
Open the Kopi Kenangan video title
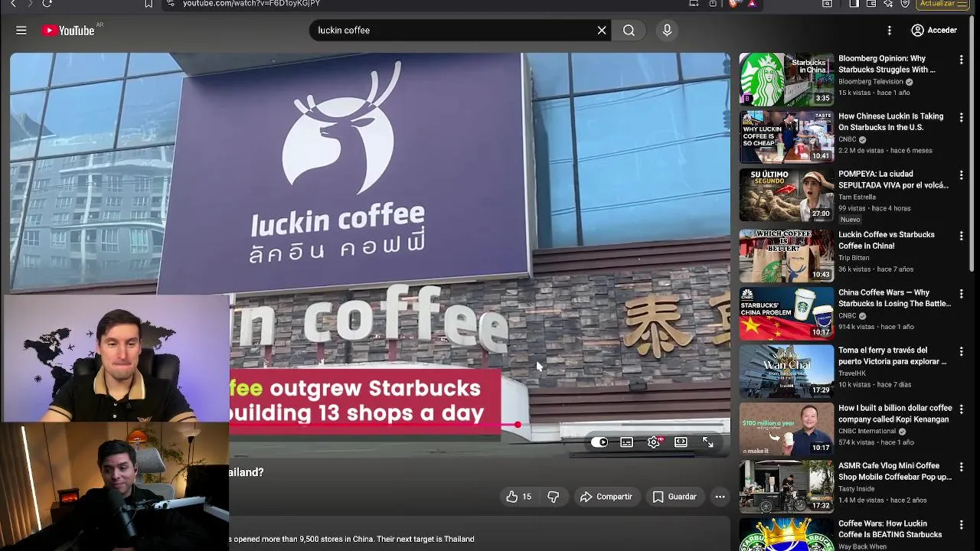[x=895, y=413]
